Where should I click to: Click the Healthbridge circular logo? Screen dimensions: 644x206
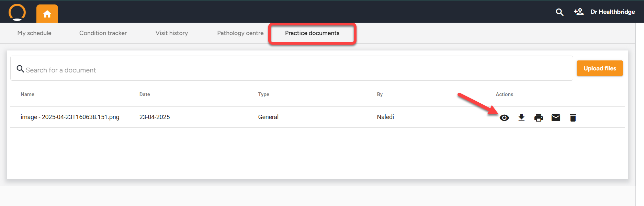click(17, 12)
